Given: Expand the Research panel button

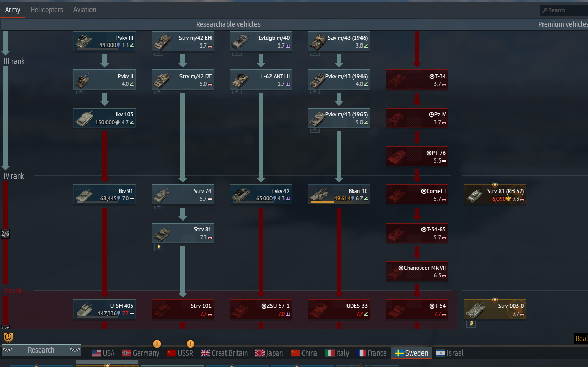Looking at the screenshot, I should pos(41,350).
